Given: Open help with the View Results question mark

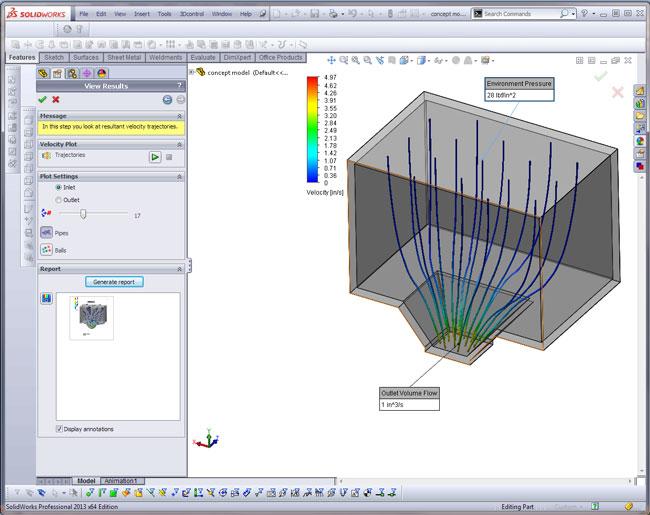Looking at the screenshot, I should coord(179,86).
